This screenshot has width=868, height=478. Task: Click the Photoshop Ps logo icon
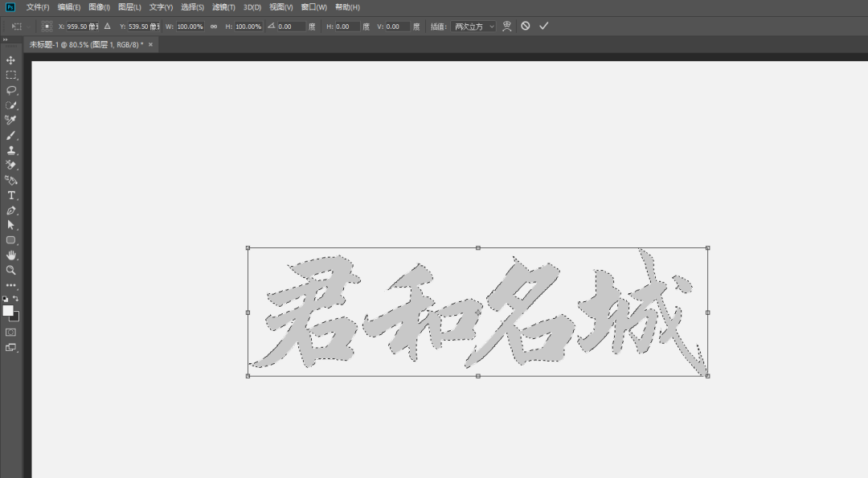[x=10, y=7]
